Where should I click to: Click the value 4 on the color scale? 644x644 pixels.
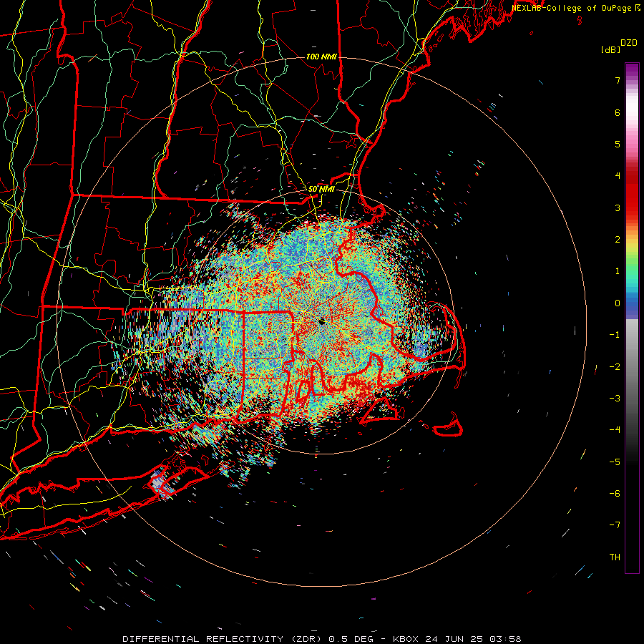pos(618,176)
